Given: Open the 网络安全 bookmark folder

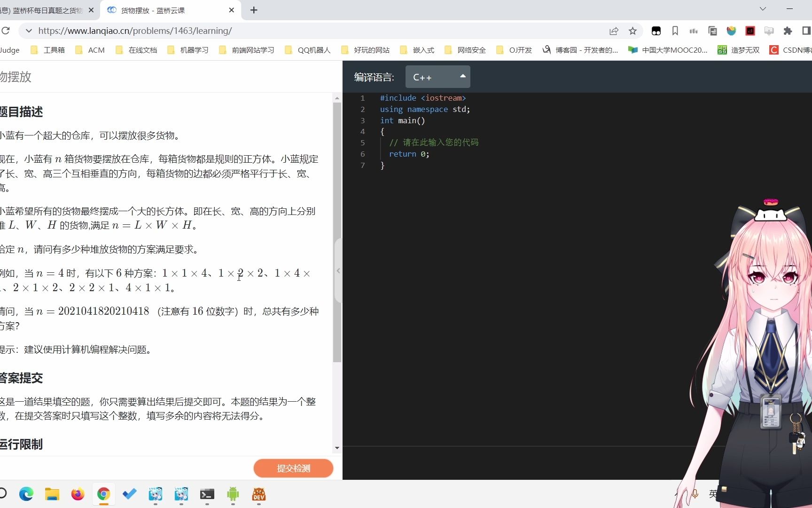Looking at the screenshot, I should 465,50.
